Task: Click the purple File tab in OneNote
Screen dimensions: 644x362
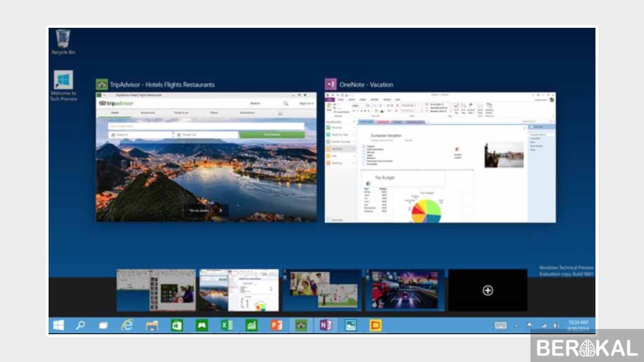Action: [x=330, y=99]
